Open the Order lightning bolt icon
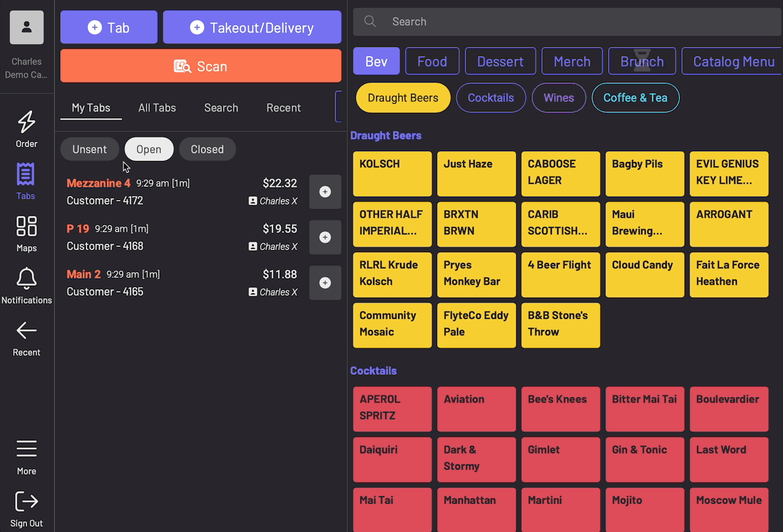The height and width of the screenshot is (532, 783). pos(26,122)
